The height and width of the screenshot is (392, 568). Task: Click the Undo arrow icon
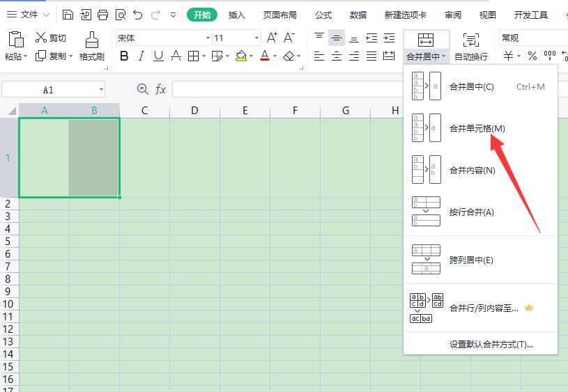coord(138,15)
